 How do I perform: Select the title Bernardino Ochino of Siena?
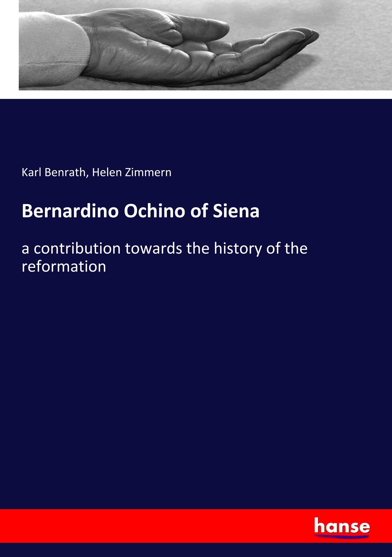coord(140,211)
